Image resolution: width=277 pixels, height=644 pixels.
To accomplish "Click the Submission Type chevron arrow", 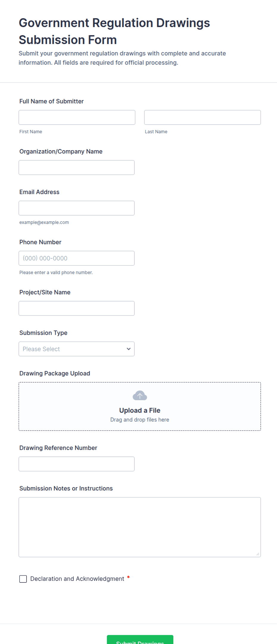I will 129,349.
